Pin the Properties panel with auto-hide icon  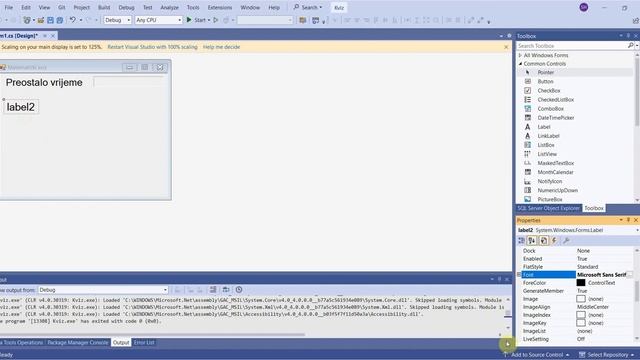click(x=628, y=220)
